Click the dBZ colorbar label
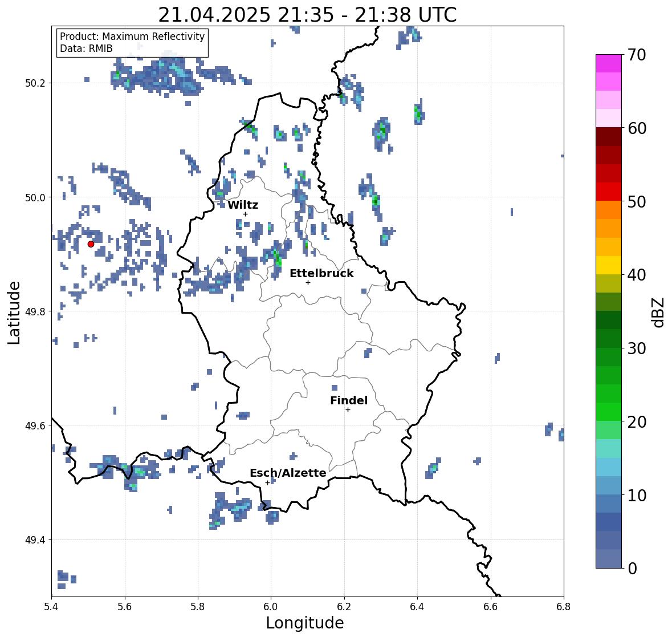This screenshot has height=637, width=672. coord(659,313)
